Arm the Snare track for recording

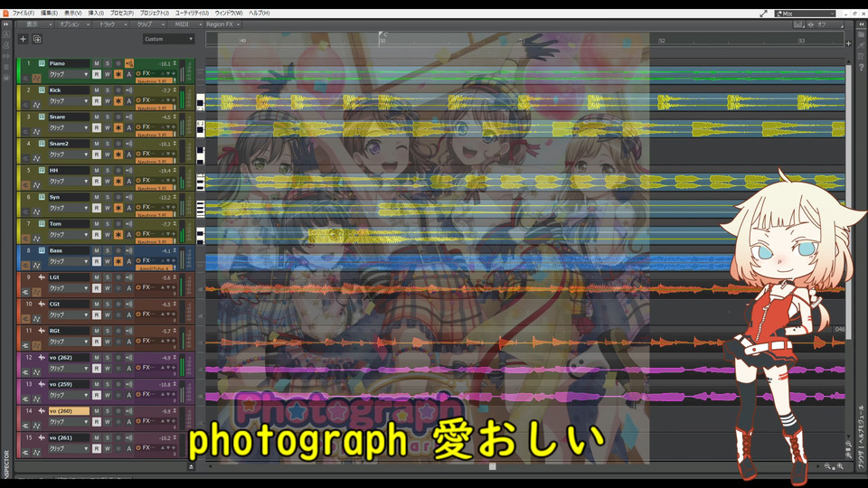(x=118, y=117)
